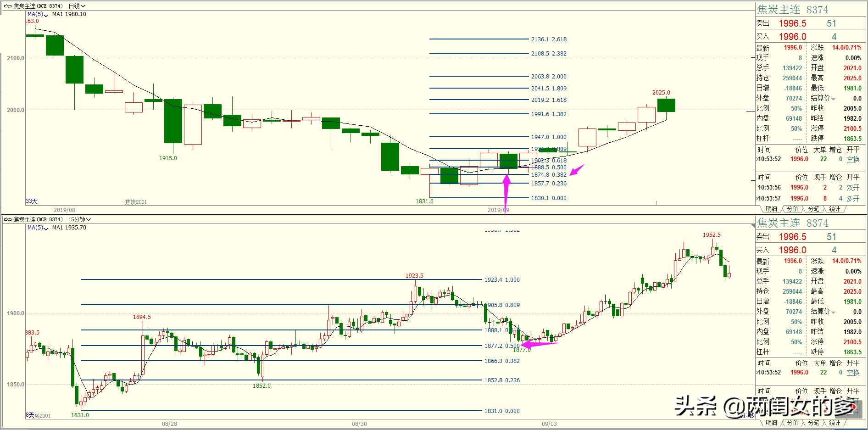Screen dimensions: 868x430
Task: Click the 1923.4 Fibonacci line on the 15-minute chart
Action: [x=281, y=279]
